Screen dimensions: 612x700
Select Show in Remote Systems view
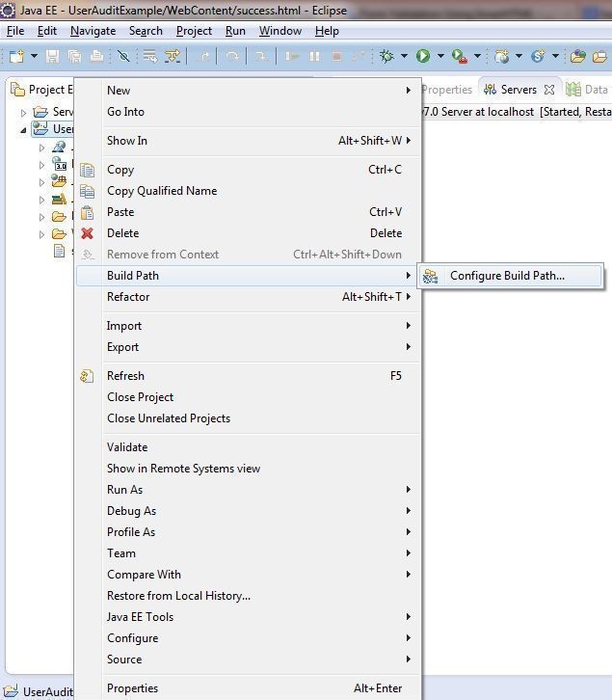coord(248,469)
